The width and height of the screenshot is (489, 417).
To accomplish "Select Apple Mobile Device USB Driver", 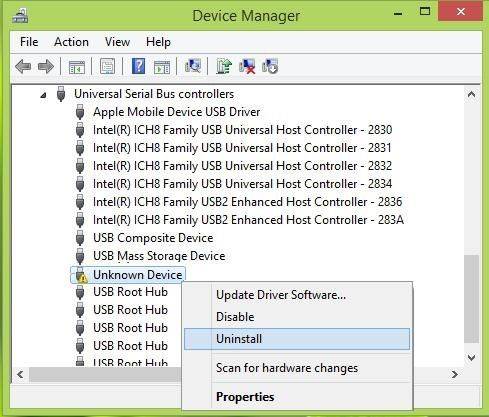I will (177, 112).
